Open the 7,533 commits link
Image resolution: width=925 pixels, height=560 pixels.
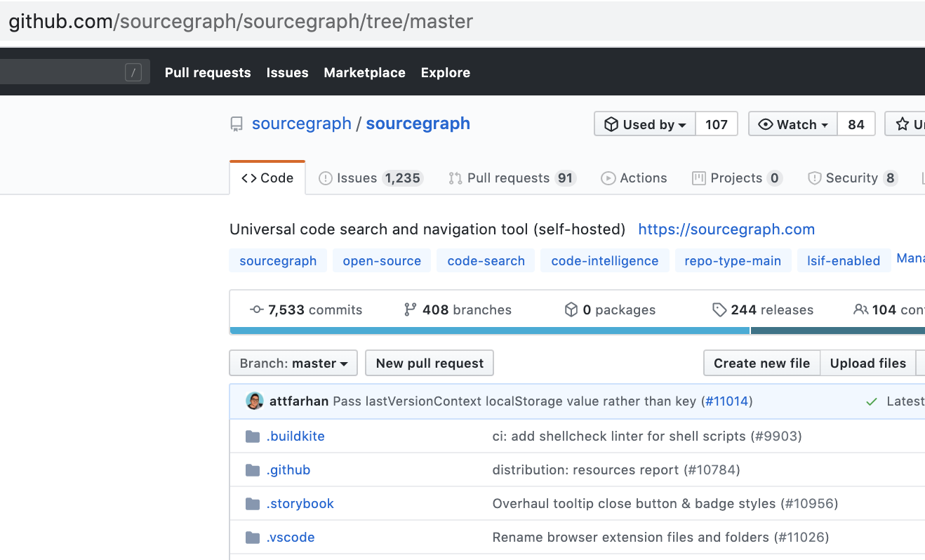306,309
